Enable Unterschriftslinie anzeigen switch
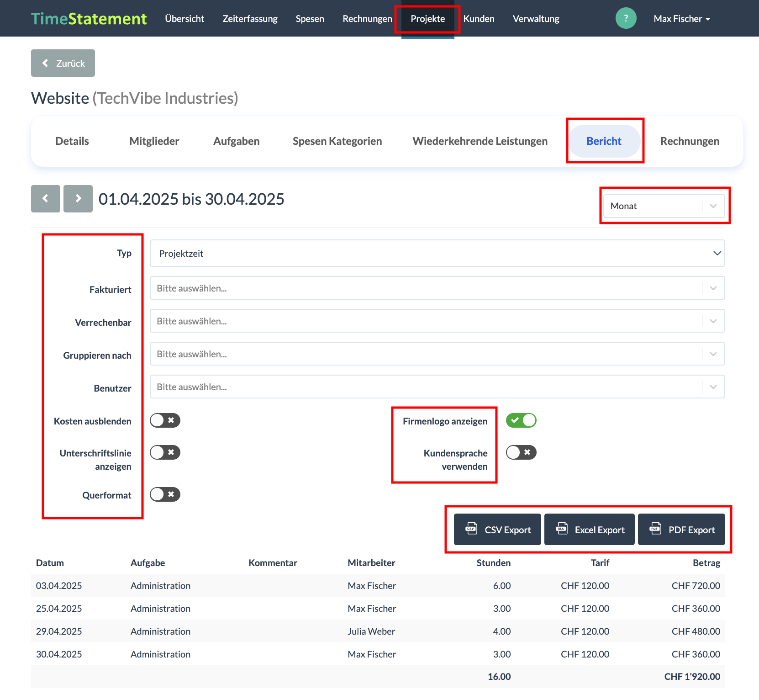The image size is (759, 700). (165, 452)
